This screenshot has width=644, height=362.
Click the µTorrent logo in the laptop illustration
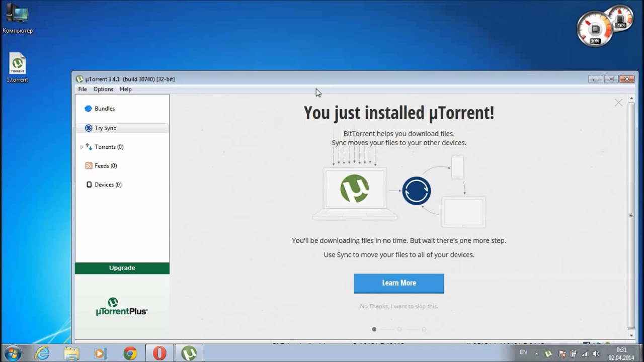pyautogui.click(x=355, y=189)
